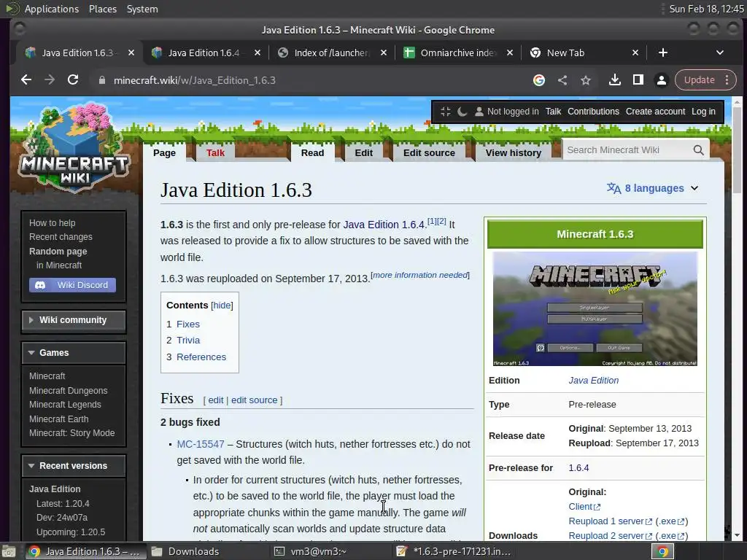Toggle the Chrome side panel icon
Image resolution: width=747 pixels, height=560 pixels.
tap(638, 80)
